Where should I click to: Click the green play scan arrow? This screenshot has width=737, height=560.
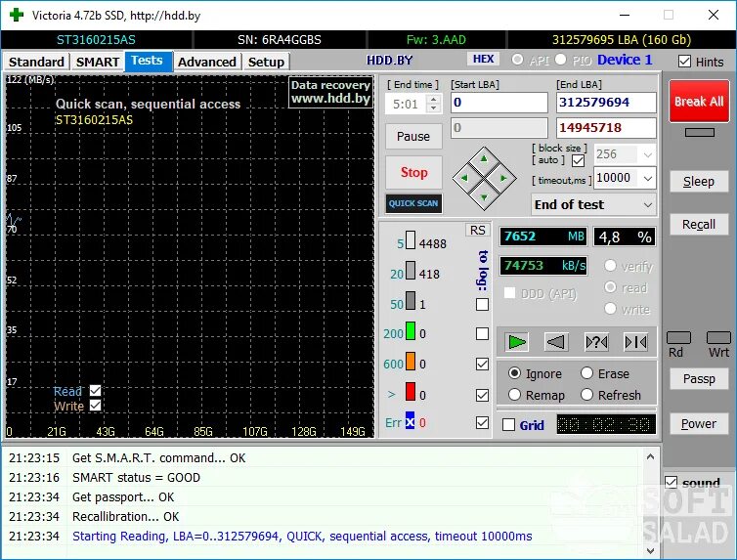[x=517, y=341]
